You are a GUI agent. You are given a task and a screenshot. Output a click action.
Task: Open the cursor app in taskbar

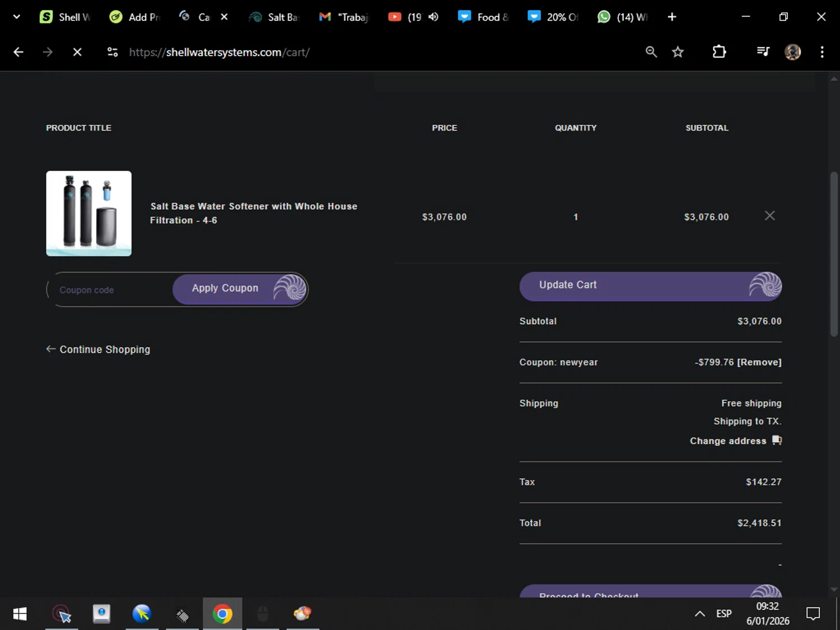tap(62, 614)
